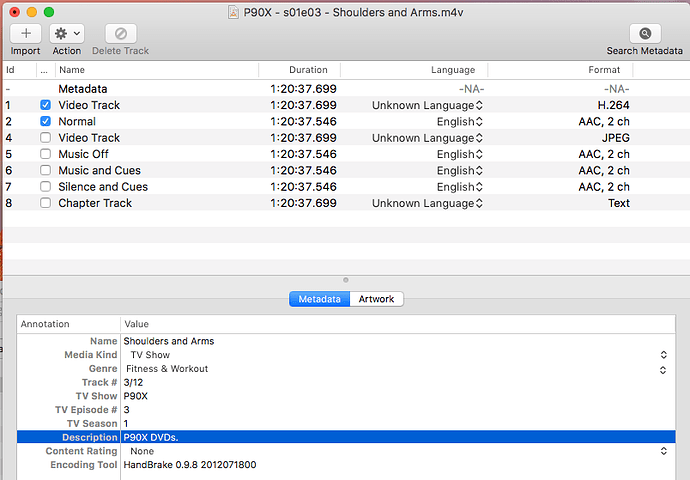Click the Id column header
Image resolution: width=690 pixels, height=480 pixels.
coord(19,70)
